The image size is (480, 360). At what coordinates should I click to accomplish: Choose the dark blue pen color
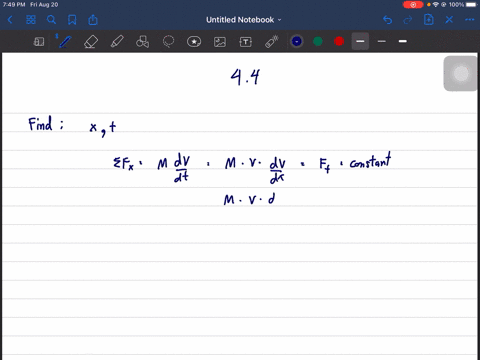297,41
